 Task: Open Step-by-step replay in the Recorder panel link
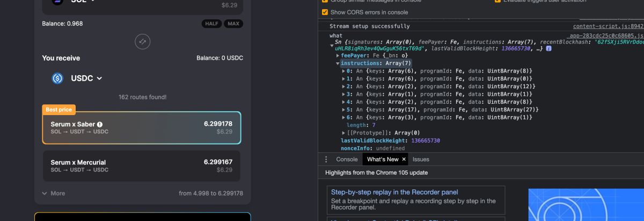[x=394, y=192]
